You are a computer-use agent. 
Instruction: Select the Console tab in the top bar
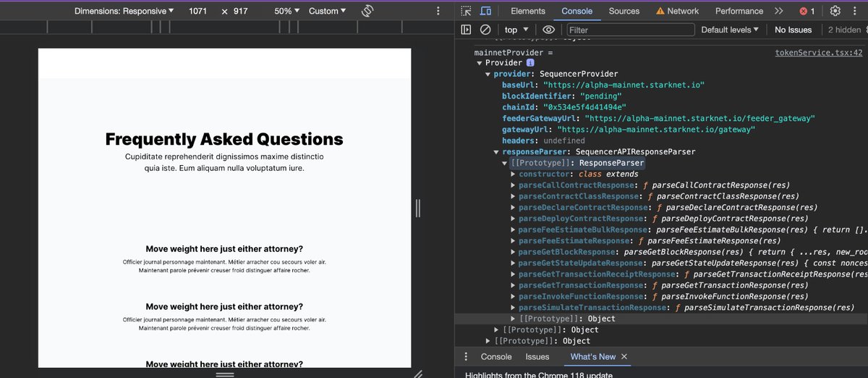577,11
